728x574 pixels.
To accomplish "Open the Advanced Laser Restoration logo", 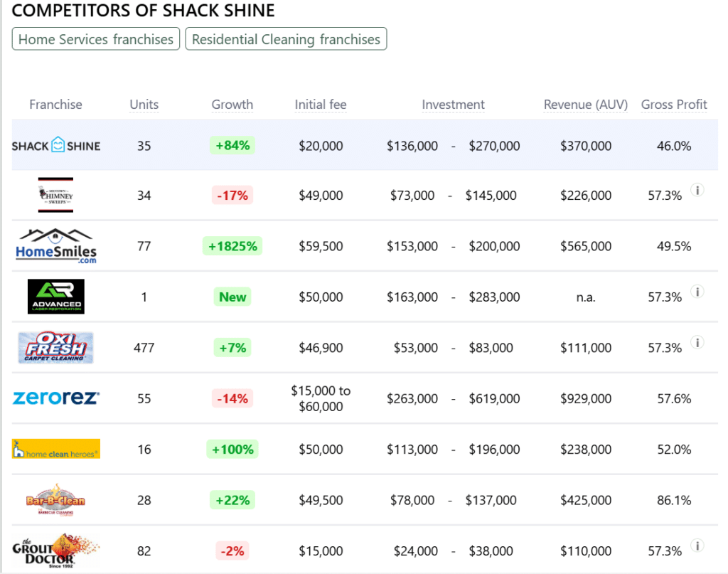I will 55,297.
